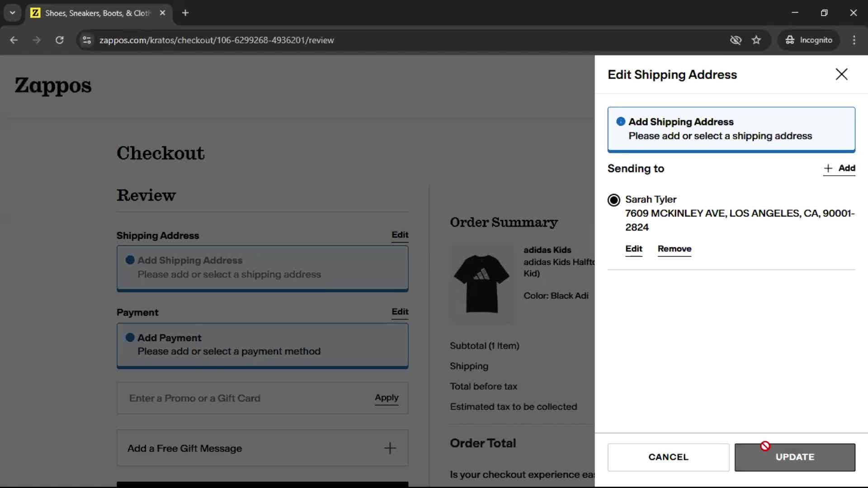Click the UPDATE button
868x488 pixels.
click(x=794, y=457)
